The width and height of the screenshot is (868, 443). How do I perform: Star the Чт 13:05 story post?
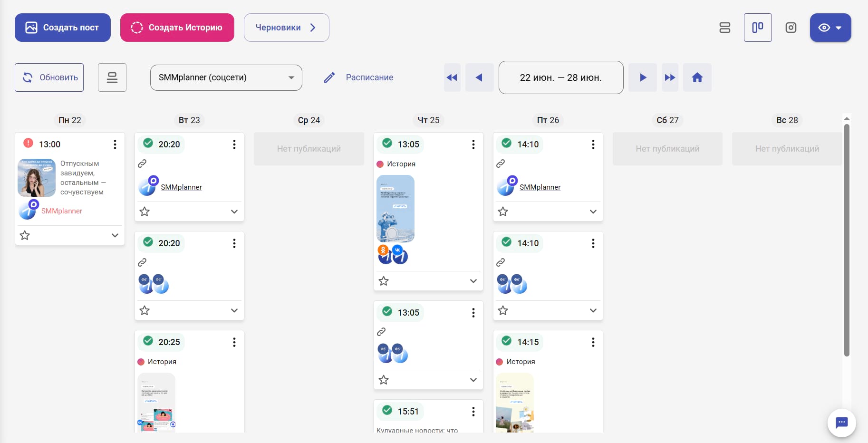point(384,281)
